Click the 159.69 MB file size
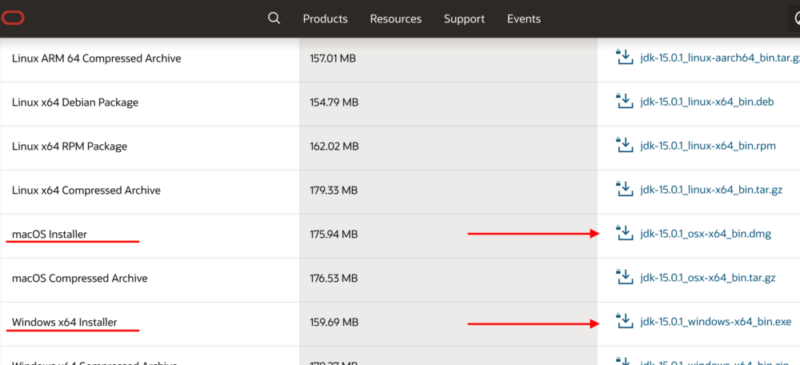 (x=334, y=322)
